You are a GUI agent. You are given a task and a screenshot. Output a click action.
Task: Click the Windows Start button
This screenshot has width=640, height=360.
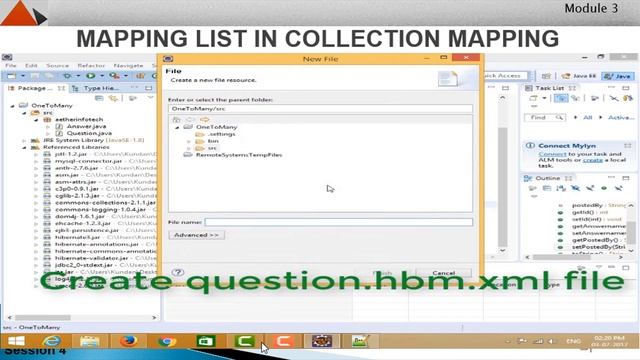16,341
